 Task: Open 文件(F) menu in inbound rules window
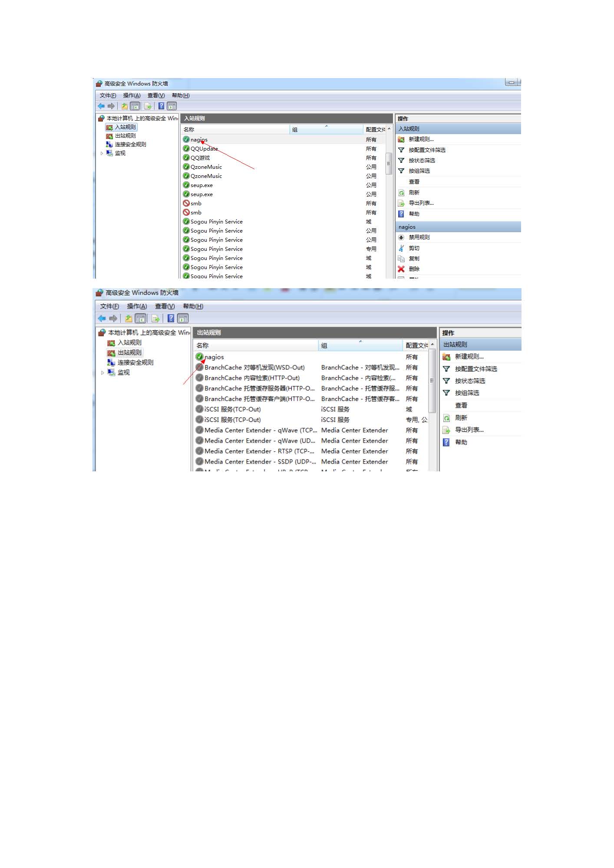108,95
